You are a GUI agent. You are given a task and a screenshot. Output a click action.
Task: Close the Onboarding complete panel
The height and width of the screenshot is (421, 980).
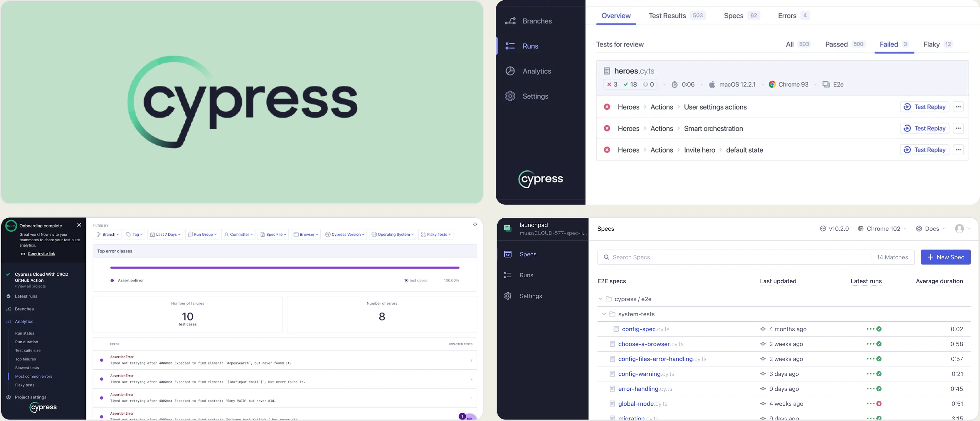[79, 225]
